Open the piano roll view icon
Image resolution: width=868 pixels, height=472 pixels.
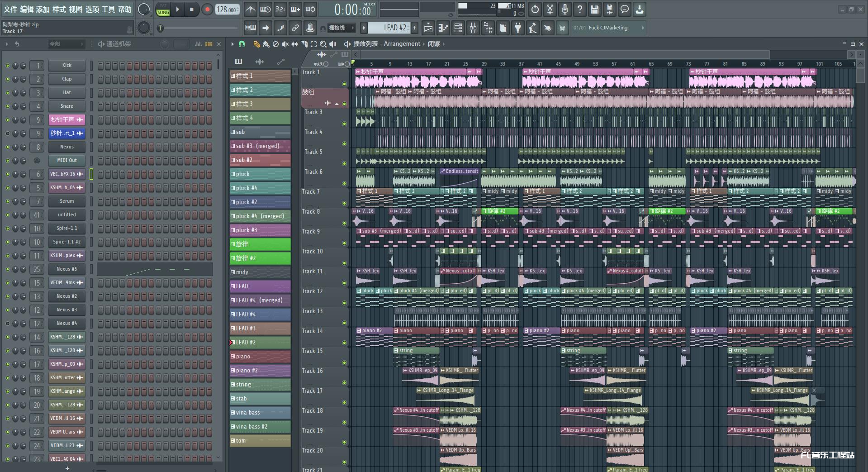pyautogui.click(x=443, y=28)
